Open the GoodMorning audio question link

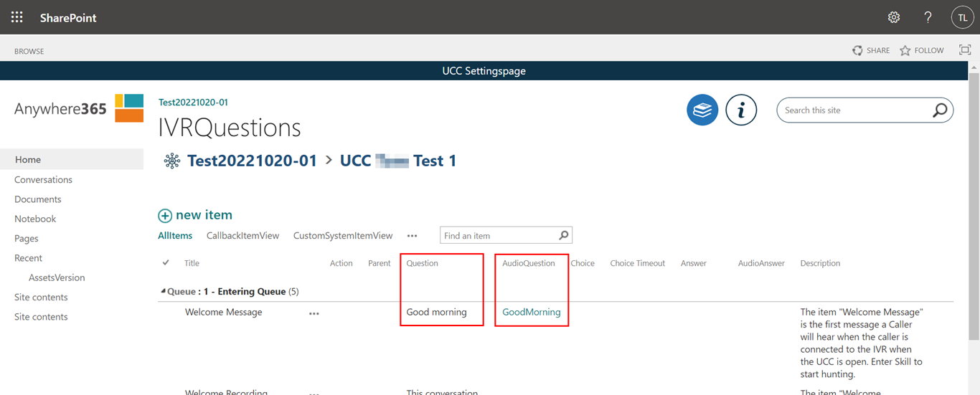click(531, 313)
